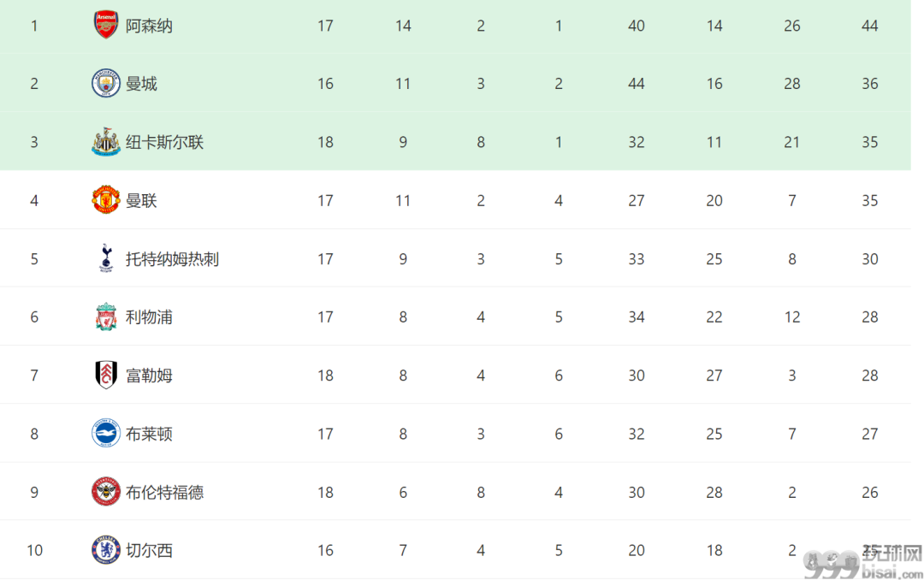
Task: Click the Liverpool club crest icon
Action: [x=106, y=317]
